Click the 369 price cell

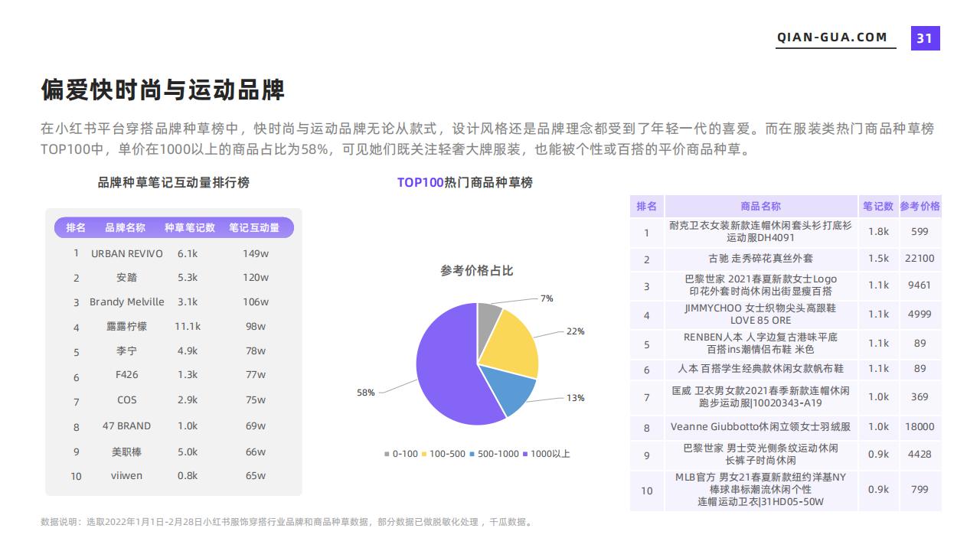(x=920, y=396)
